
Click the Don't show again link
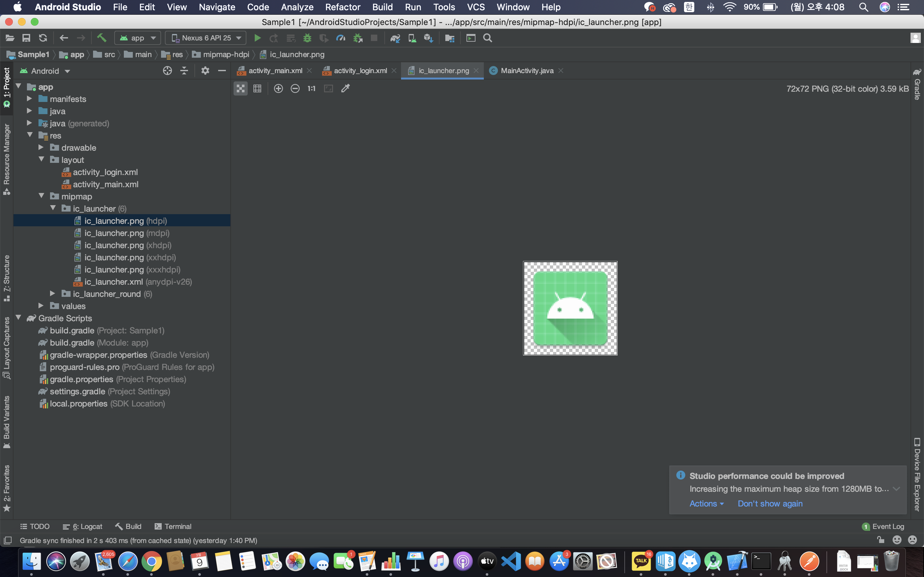[x=770, y=503]
